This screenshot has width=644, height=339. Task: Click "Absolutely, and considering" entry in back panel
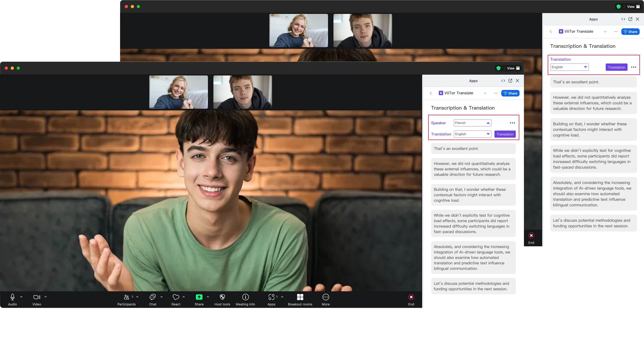(594, 194)
